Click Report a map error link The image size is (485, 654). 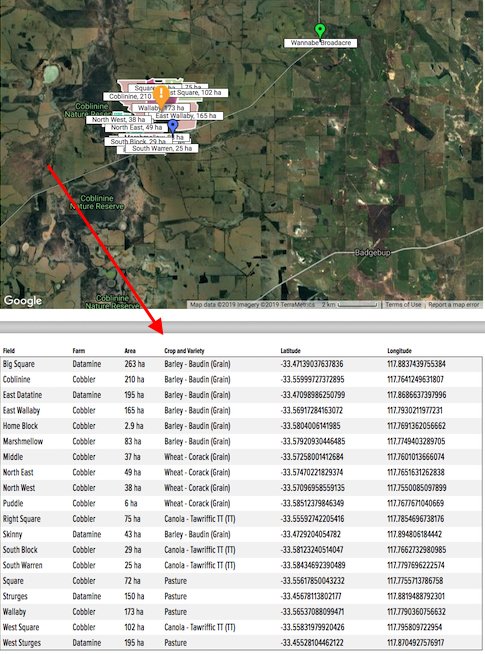(454, 304)
